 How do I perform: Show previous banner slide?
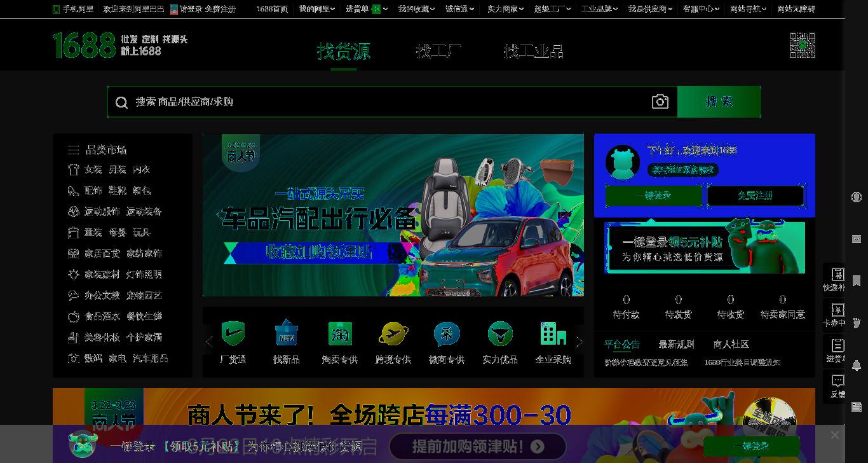[219, 215]
